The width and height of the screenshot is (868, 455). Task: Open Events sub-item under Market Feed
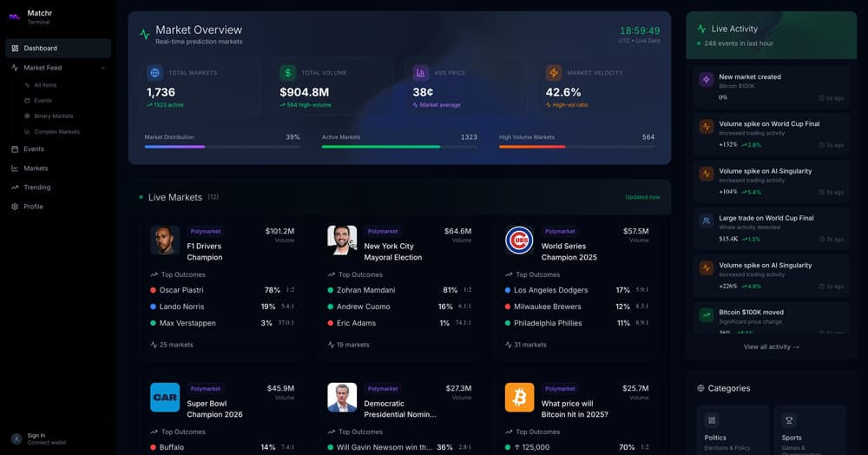[42, 101]
